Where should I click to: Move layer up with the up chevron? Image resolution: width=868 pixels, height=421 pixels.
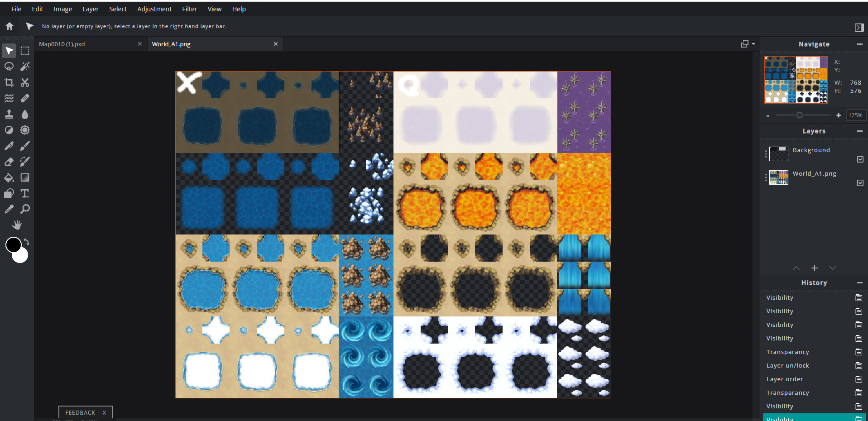pyautogui.click(x=796, y=268)
